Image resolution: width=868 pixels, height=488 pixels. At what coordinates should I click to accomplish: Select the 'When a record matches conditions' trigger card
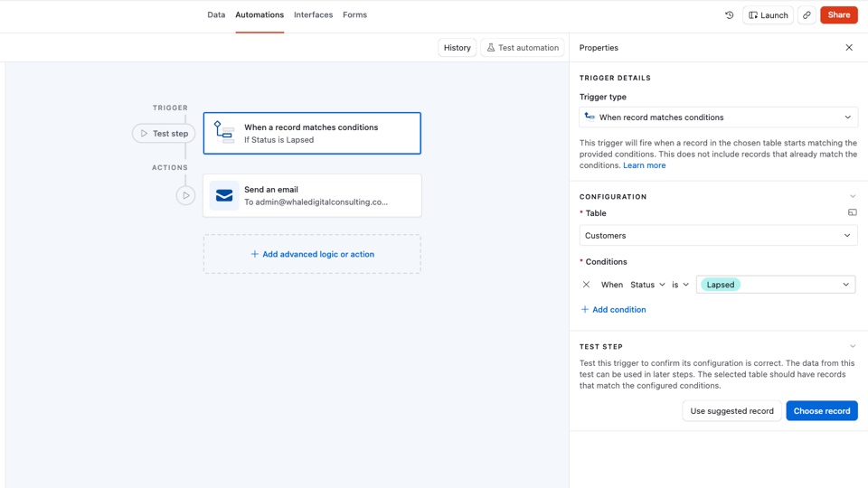point(312,134)
